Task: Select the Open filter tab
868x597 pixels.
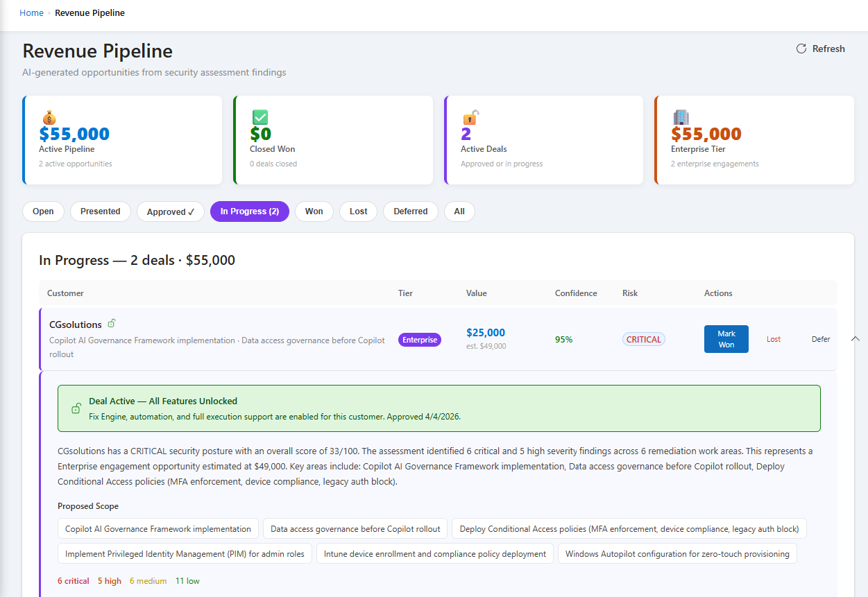Action: pyautogui.click(x=43, y=211)
